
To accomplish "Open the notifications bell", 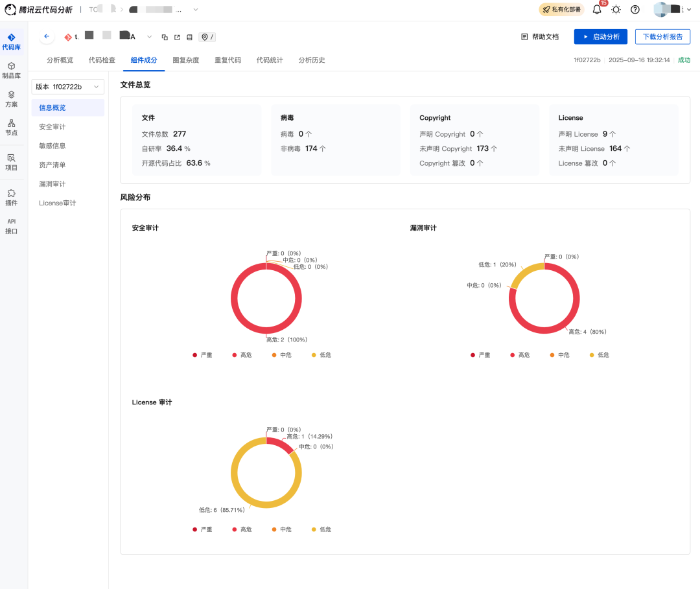I will [597, 9].
